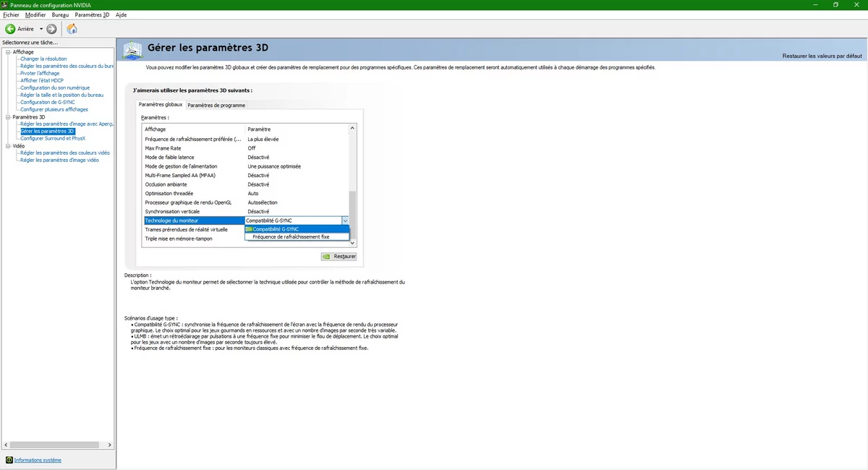
Task: Select the Occlusion ambiante row
Action: click(245, 184)
